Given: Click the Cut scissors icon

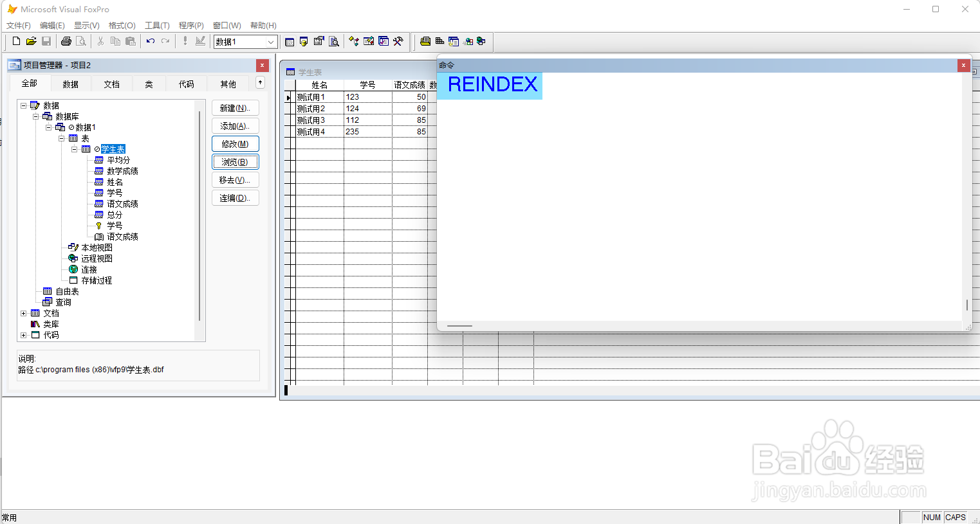Looking at the screenshot, I should point(100,41).
